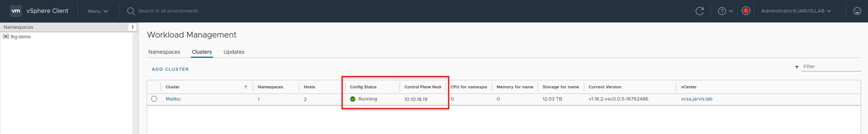The height and width of the screenshot is (134, 868).
Task: Sort by the Storage for namespace column
Action: click(x=561, y=87)
